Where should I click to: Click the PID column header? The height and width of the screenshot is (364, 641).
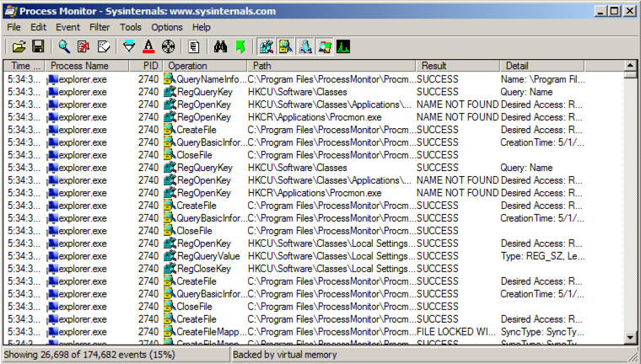(x=146, y=66)
